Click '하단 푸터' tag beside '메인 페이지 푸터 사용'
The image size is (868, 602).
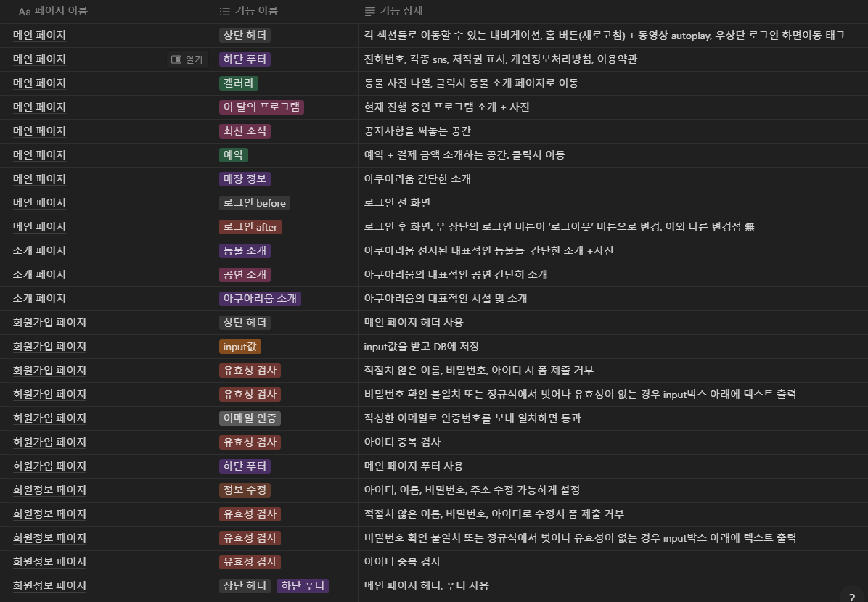[x=245, y=466]
